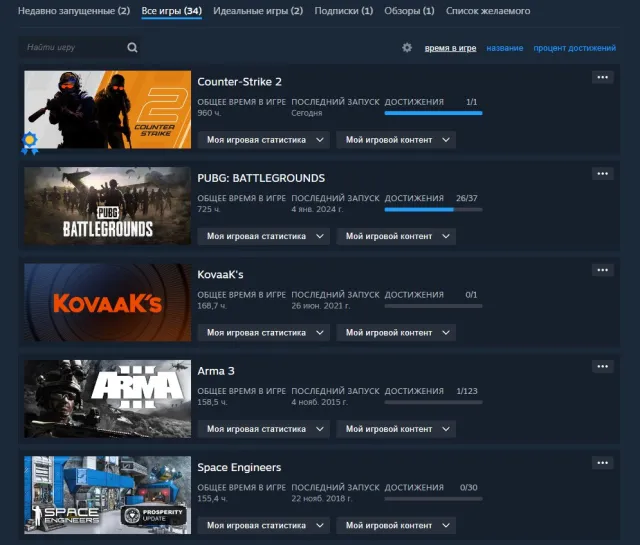Image resolution: width=640 pixels, height=545 pixels.
Task: Expand Мой игровой контент for PUBG: BATTLEGROUNDS
Action: point(396,236)
